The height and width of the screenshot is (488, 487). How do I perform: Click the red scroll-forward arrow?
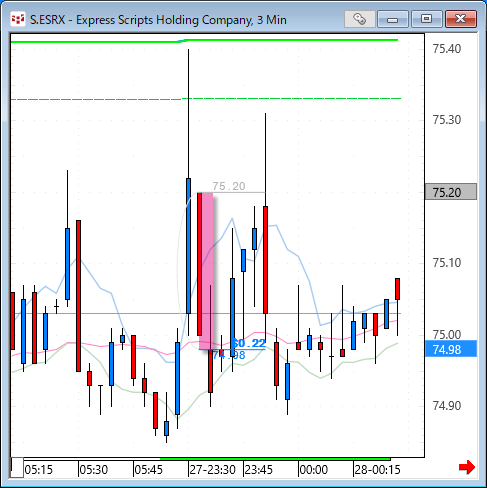pyautogui.click(x=467, y=467)
